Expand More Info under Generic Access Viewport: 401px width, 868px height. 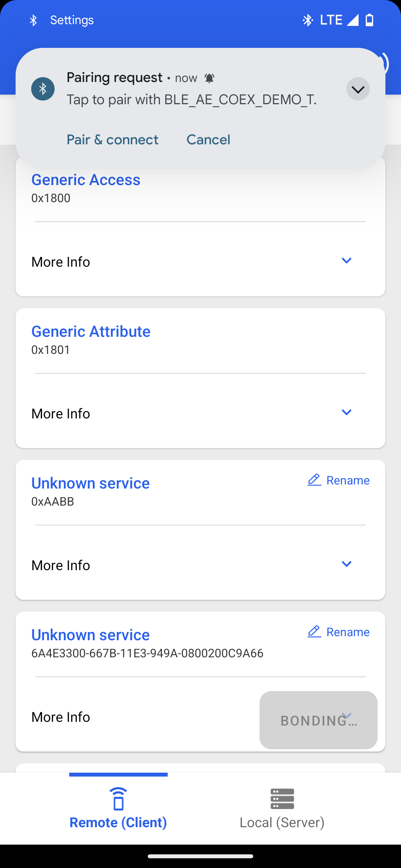click(x=346, y=261)
